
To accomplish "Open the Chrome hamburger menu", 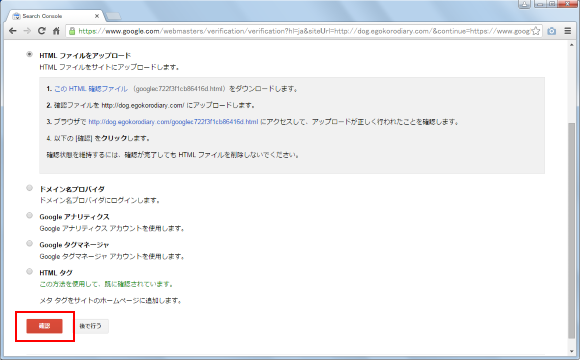I will click(x=567, y=31).
